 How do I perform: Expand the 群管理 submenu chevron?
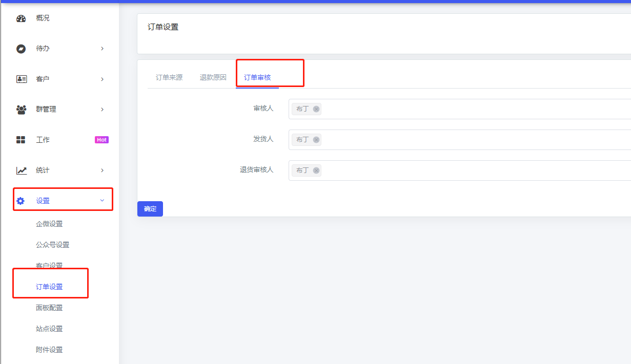click(x=102, y=110)
